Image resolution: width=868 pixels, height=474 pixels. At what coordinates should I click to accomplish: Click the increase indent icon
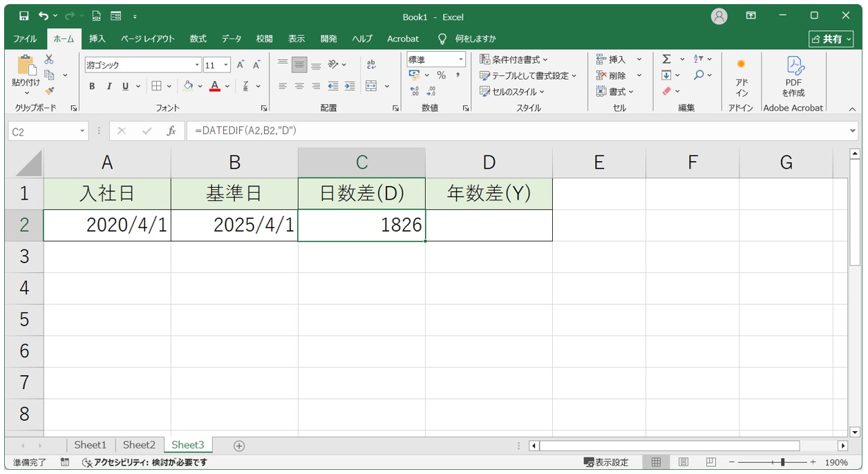click(x=350, y=86)
